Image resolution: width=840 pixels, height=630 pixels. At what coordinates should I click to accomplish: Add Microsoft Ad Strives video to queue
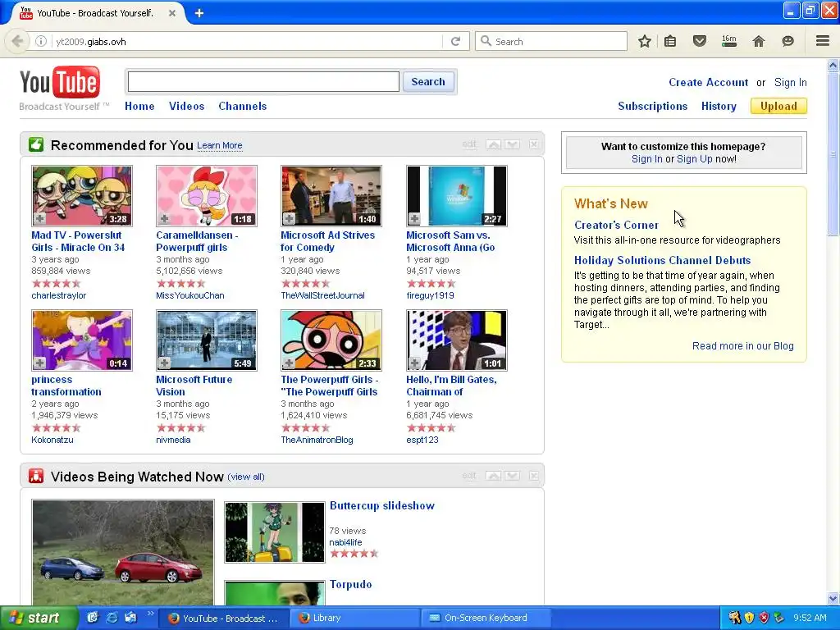[x=289, y=218]
